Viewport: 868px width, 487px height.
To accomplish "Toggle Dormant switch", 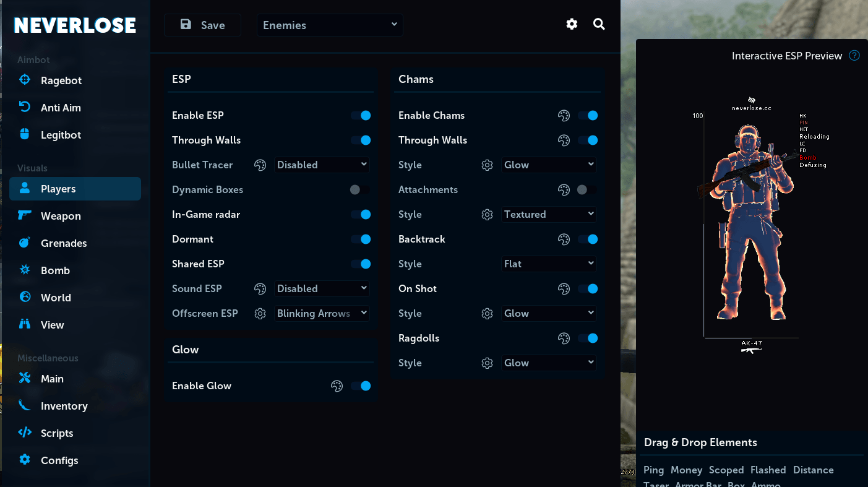I will click(361, 239).
